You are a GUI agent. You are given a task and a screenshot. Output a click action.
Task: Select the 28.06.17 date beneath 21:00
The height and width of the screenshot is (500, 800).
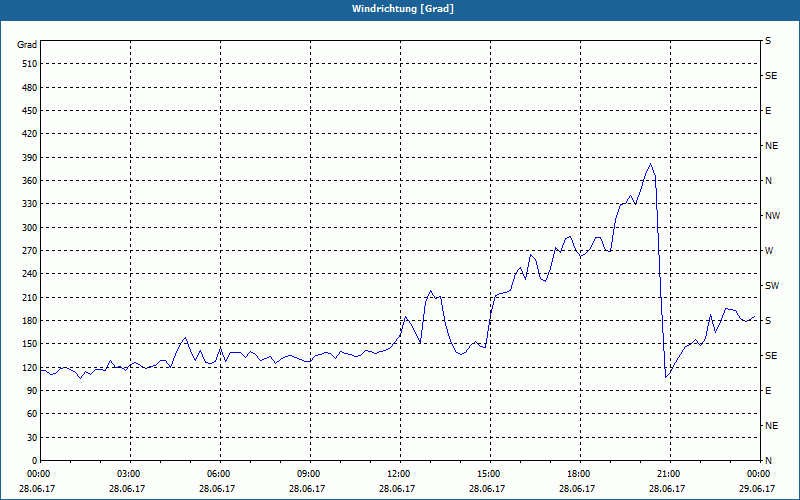[667, 489]
